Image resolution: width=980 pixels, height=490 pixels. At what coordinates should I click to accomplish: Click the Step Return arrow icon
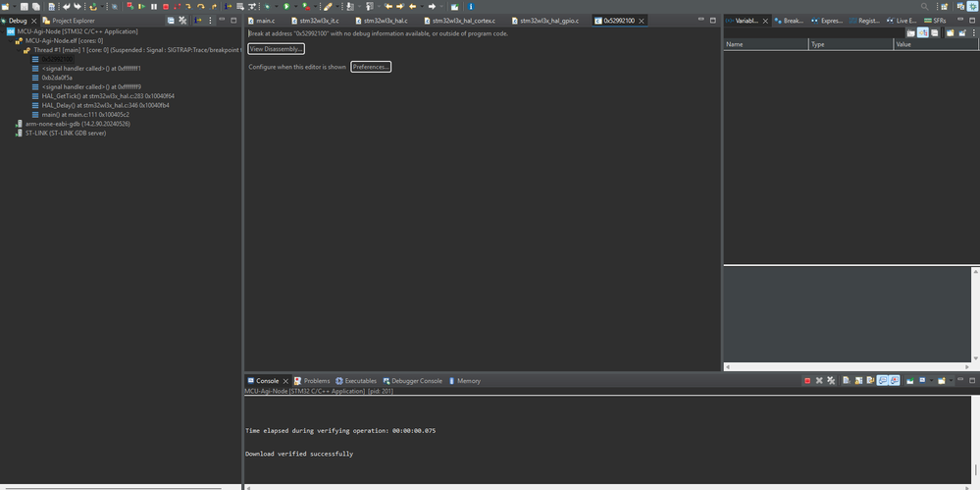[x=214, y=6]
